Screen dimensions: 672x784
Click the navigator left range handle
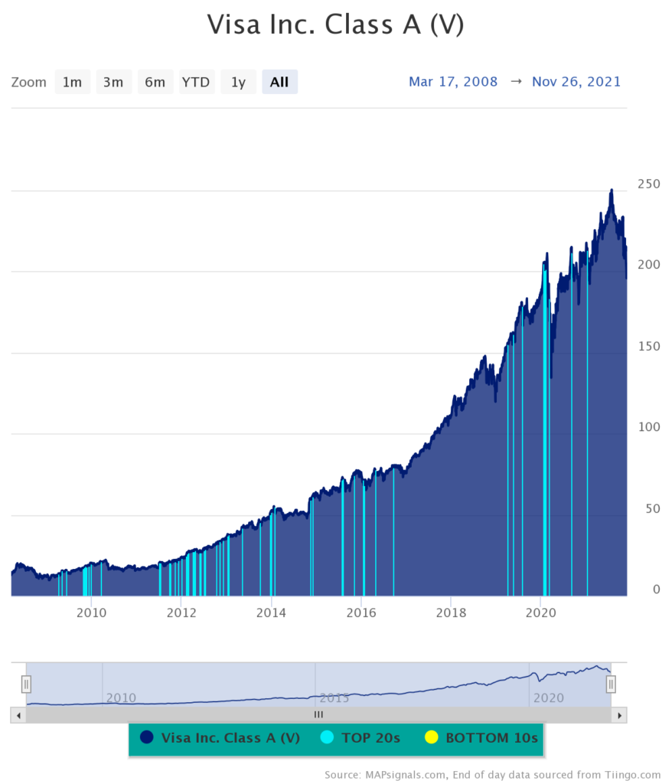26,684
